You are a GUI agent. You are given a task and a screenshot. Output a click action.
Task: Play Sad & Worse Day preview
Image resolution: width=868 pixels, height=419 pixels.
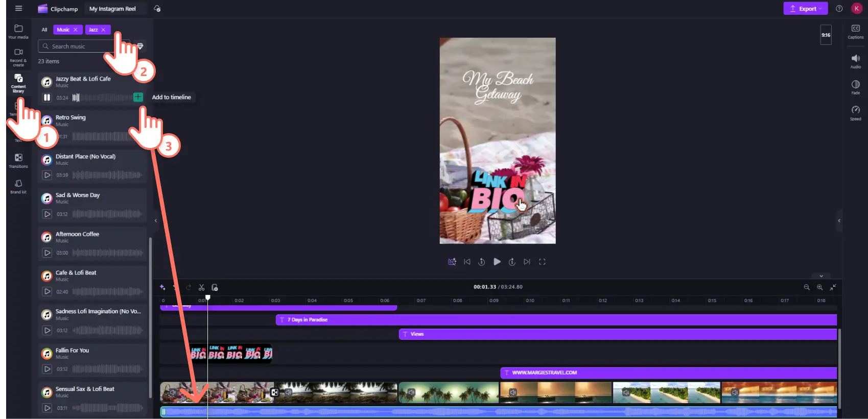[47, 214]
